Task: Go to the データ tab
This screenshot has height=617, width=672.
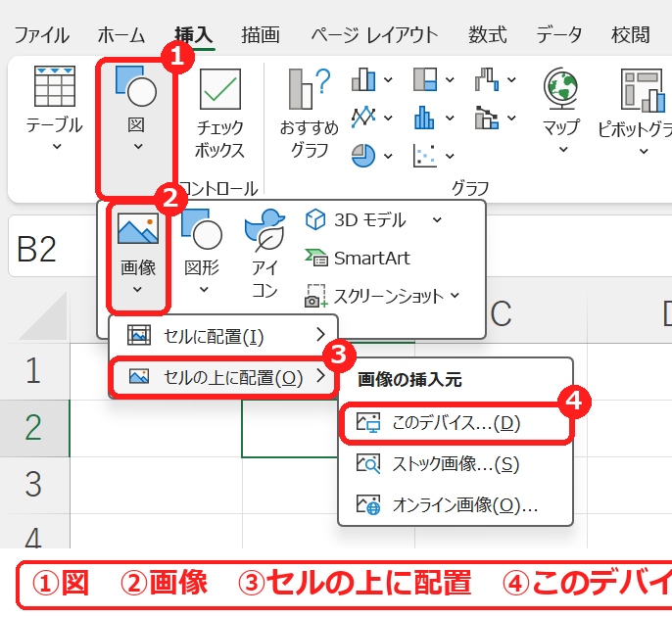Action: 559,35
